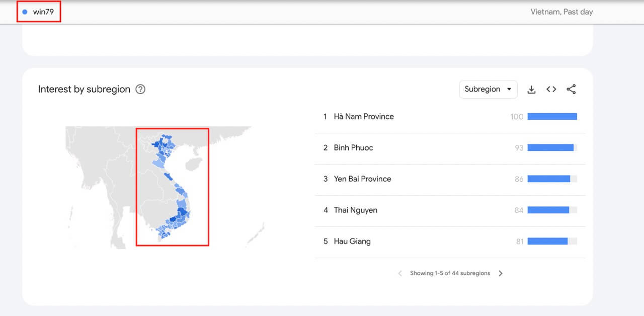The height and width of the screenshot is (316, 644).
Task: Click the Interest by subregion heading
Action: click(x=84, y=90)
